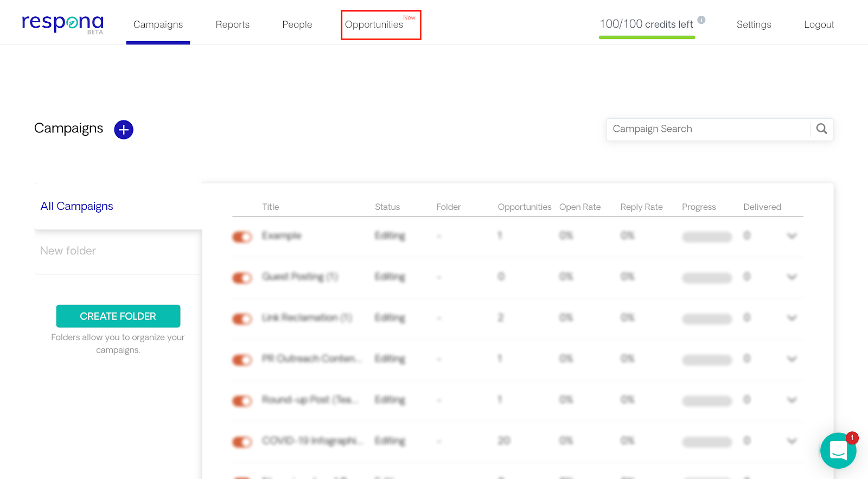The width and height of the screenshot is (868, 479).
Task: Expand the Guest Posting row chevron
Action: 792,277
